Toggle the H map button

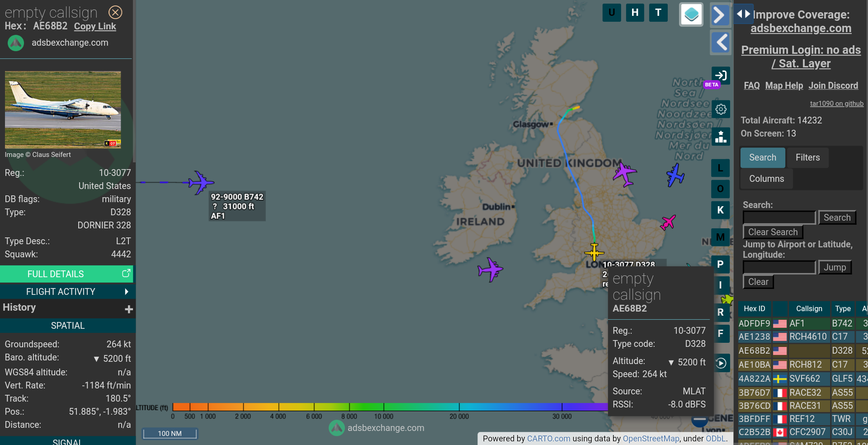click(x=635, y=12)
